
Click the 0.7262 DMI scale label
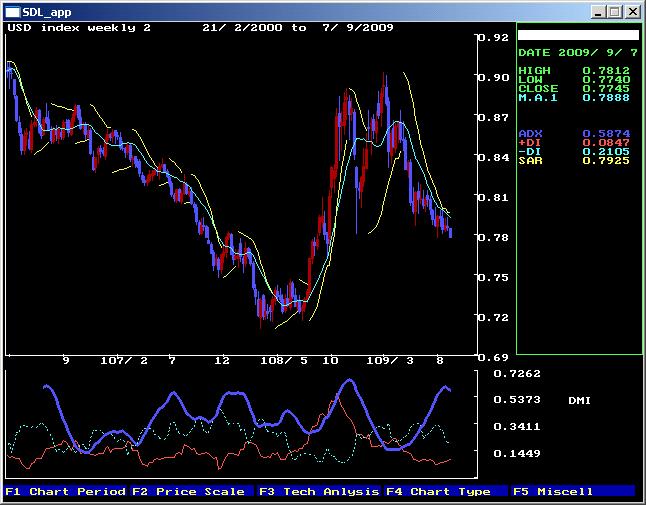pos(517,374)
